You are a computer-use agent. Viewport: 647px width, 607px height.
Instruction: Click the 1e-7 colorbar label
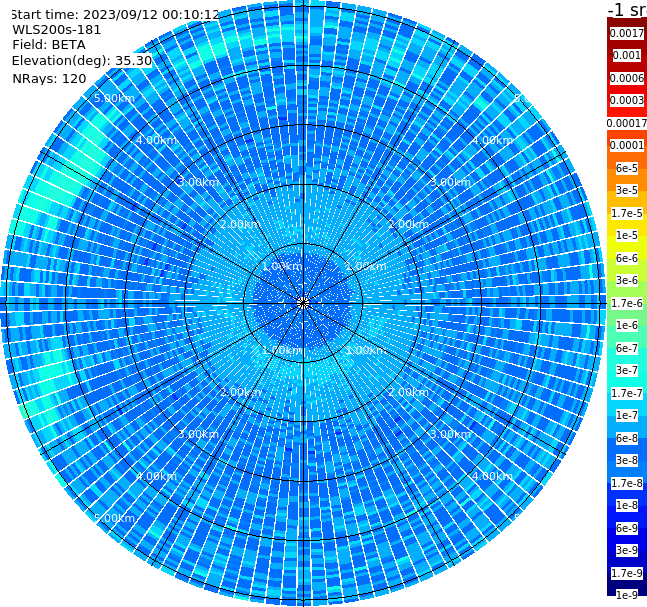[627, 415]
